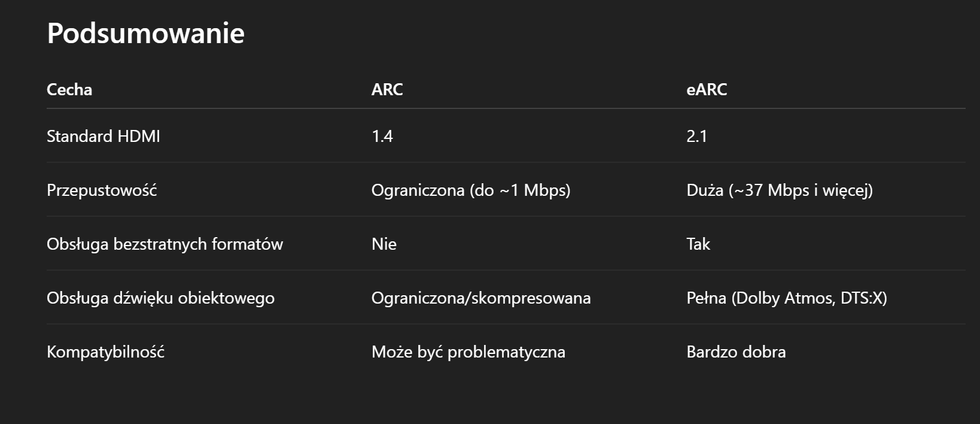Select the eARC column header
The width and height of the screenshot is (980, 424).
click(x=707, y=89)
